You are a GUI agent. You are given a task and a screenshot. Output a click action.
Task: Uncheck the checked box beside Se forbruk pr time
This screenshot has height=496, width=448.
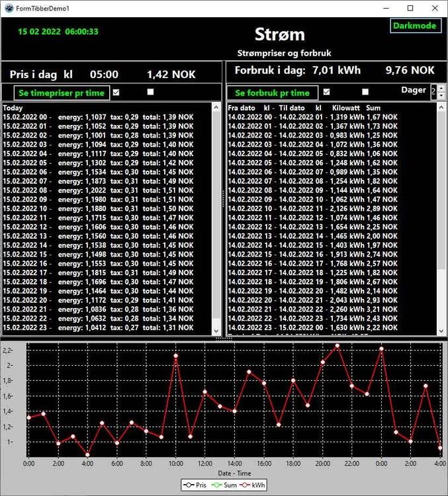(x=326, y=93)
